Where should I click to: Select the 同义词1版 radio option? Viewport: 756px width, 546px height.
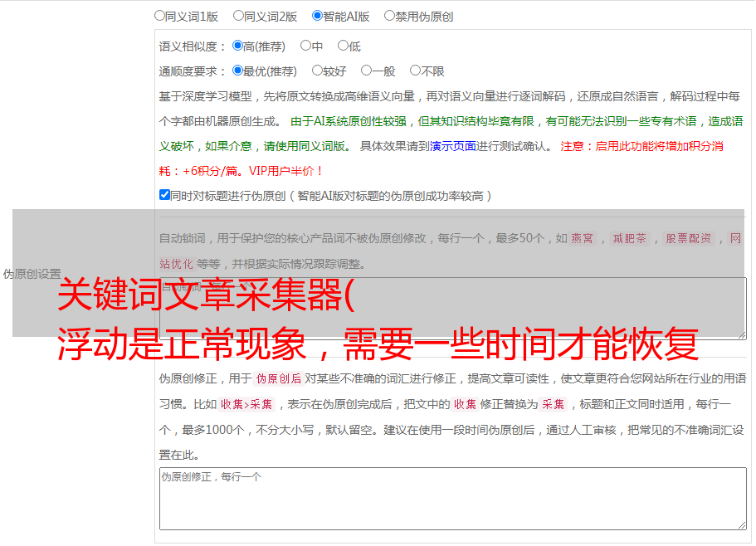point(159,15)
